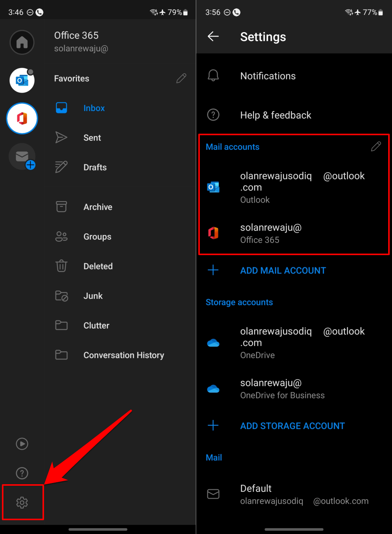Tap the Junk folder icon
This screenshot has height=534, width=392.
(61, 296)
